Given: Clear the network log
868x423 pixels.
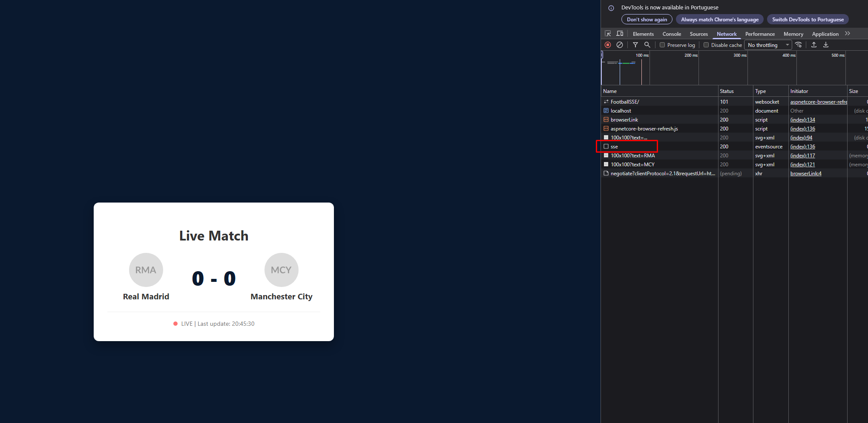Looking at the screenshot, I should click(620, 45).
